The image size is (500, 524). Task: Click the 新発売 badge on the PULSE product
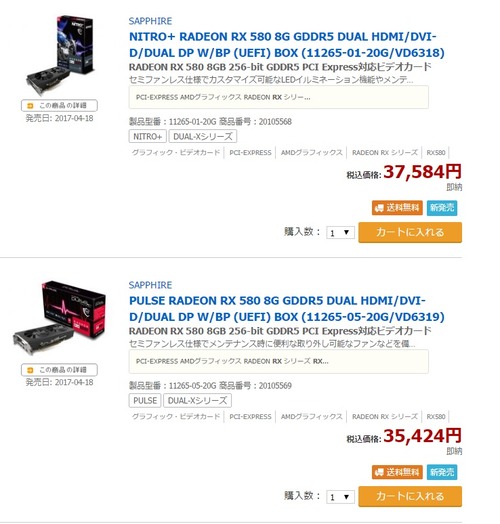point(442,472)
